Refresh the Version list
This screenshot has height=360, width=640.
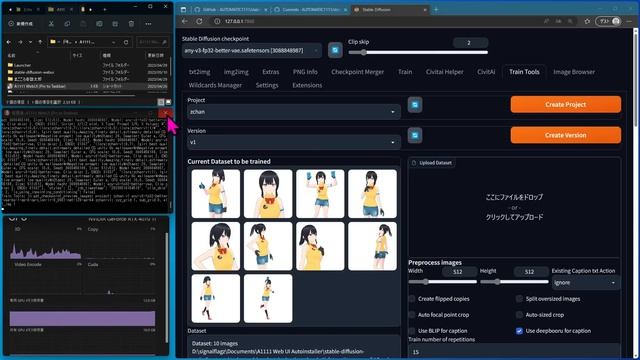(415, 136)
